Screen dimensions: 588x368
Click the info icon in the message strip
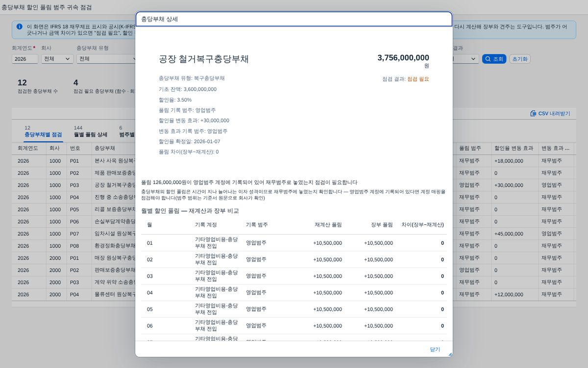[x=19, y=26]
